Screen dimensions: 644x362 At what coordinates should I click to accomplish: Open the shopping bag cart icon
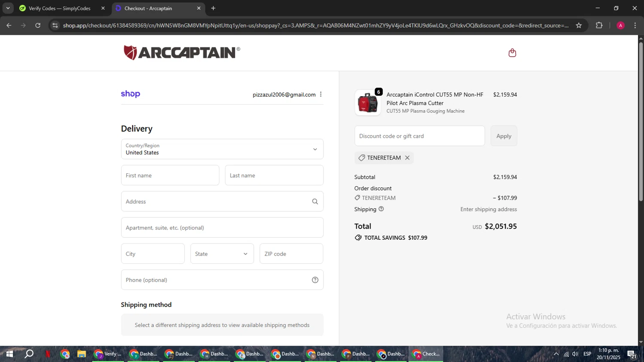(x=512, y=53)
